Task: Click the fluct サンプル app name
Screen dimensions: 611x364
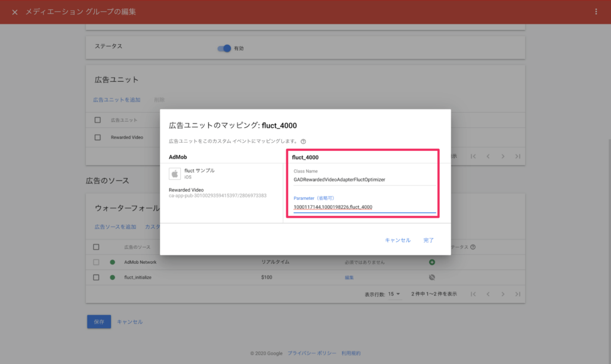Action: [x=199, y=171]
